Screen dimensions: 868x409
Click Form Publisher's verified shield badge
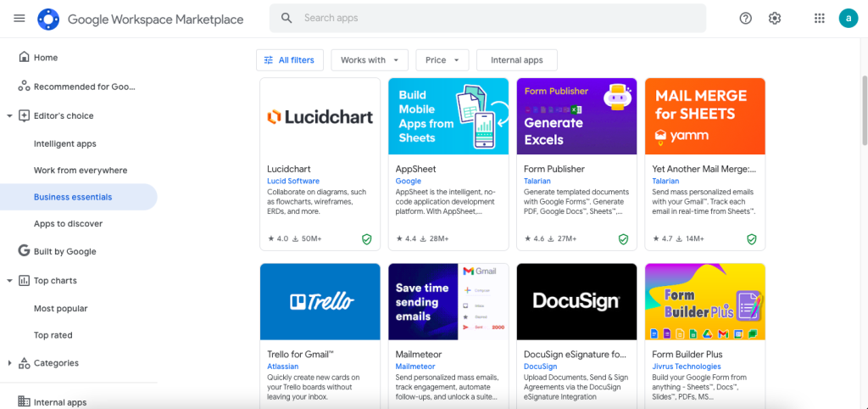(x=623, y=238)
